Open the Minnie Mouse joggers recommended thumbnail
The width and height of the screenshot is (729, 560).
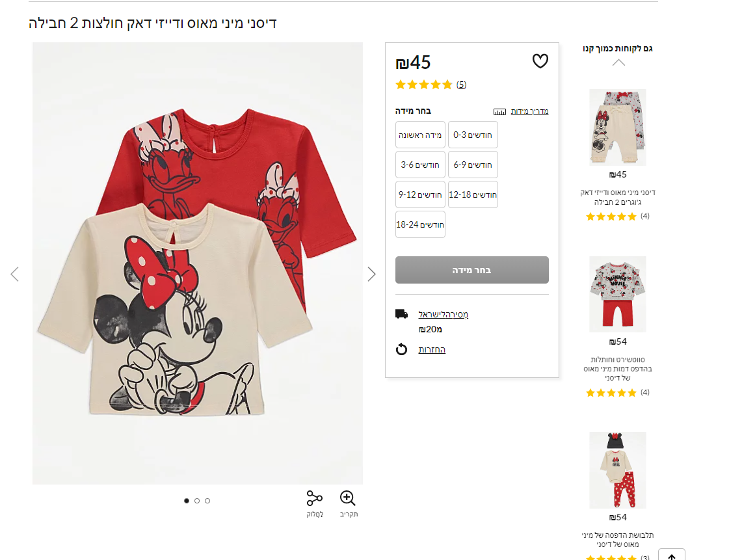click(618, 128)
